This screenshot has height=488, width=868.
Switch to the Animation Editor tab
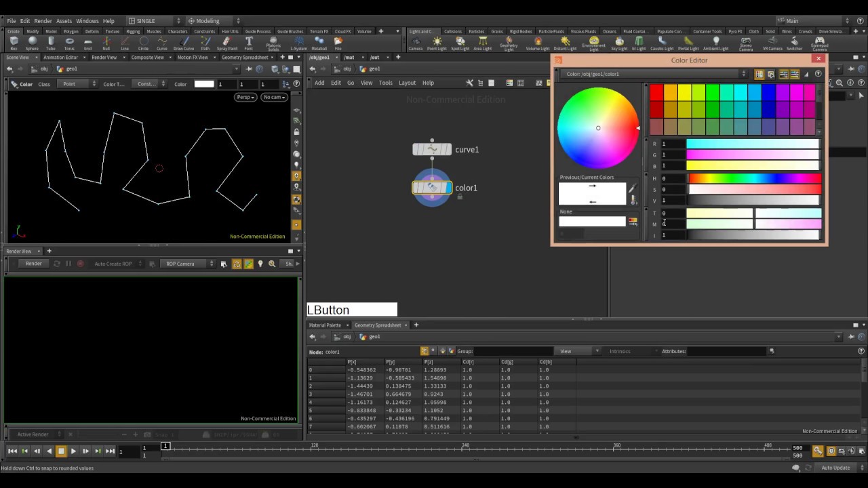tap(60, 58)
